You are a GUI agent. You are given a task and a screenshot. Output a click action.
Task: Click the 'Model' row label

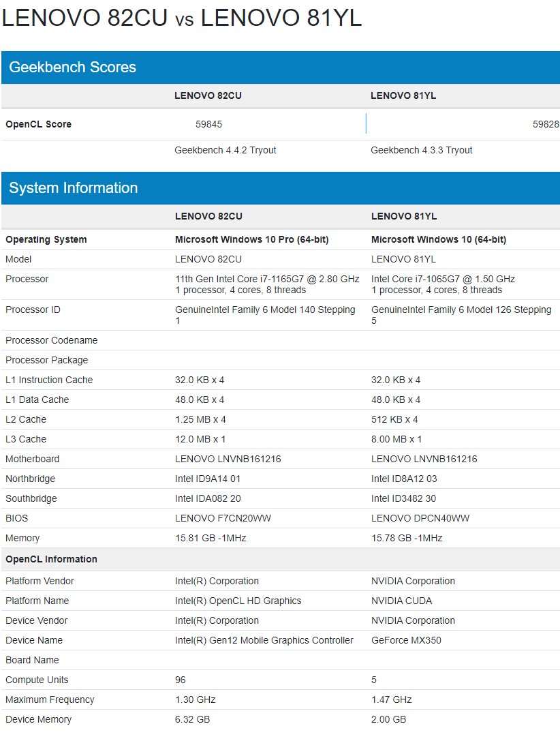18,259
